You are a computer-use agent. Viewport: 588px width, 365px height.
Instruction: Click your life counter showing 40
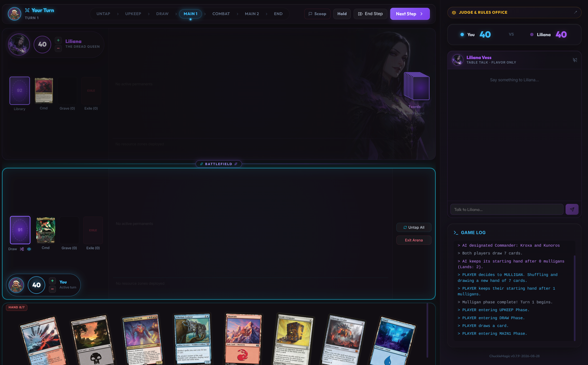pyautogui.click(x=36, y=285)
